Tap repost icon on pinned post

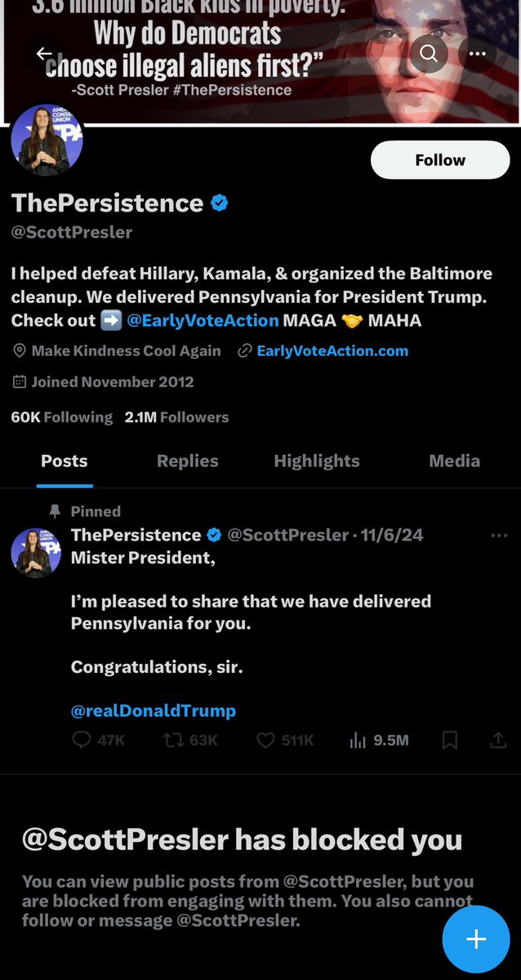[173, 741]
